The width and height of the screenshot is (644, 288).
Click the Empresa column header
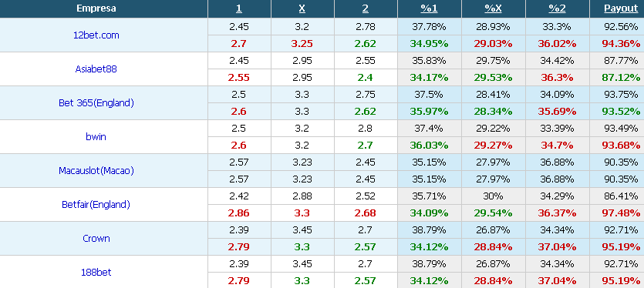pos(96,8)
